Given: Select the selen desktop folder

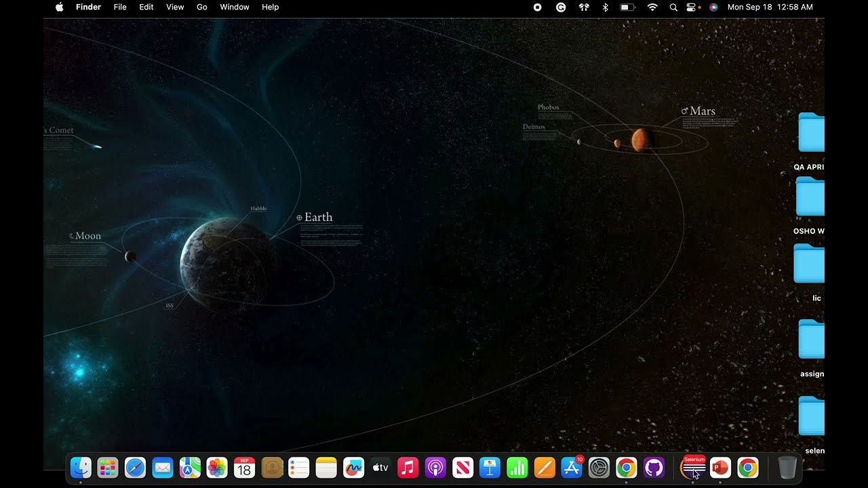Looking at the screenshot, I should [812, 415].
